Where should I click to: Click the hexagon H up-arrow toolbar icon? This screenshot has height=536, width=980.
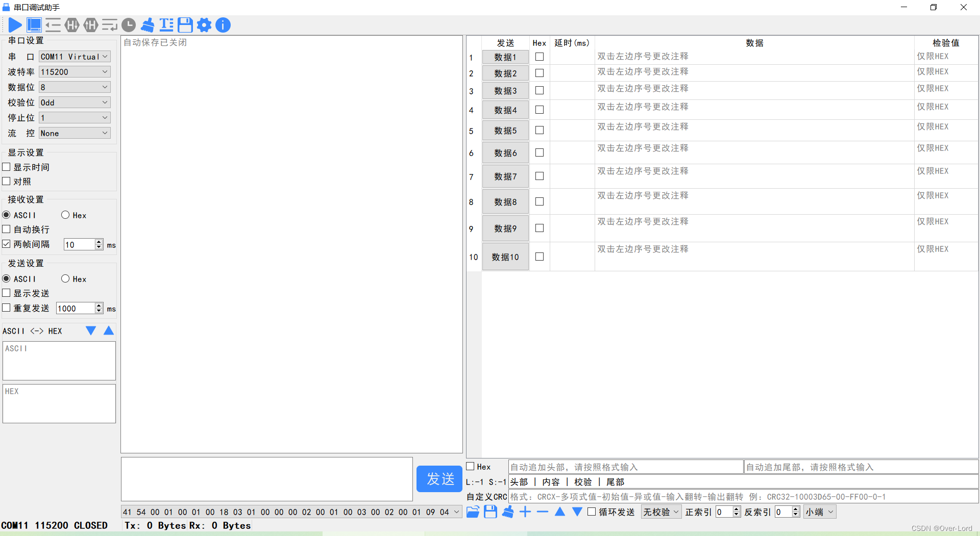click(x=91, y=25)
